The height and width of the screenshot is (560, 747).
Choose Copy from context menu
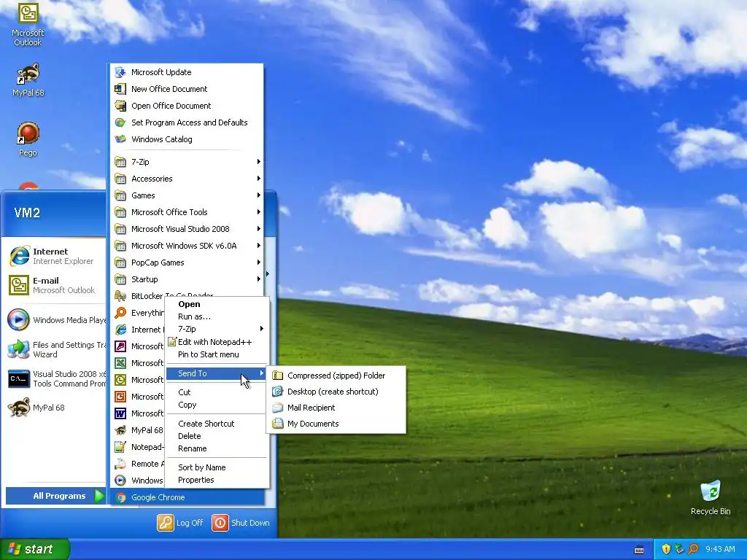click(x=217, y=405)
